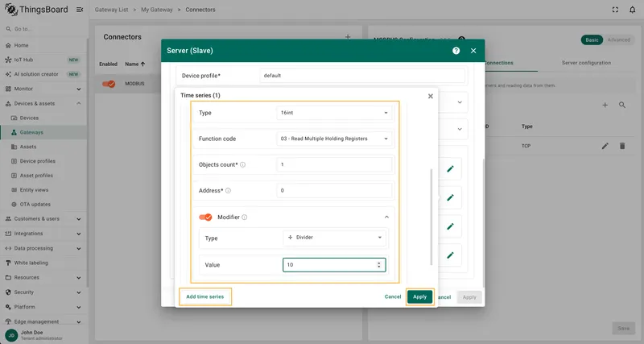Viewport: 644px width, 344px height.
Task: Open Device profiles menu item
Action: tap(43, 161)
